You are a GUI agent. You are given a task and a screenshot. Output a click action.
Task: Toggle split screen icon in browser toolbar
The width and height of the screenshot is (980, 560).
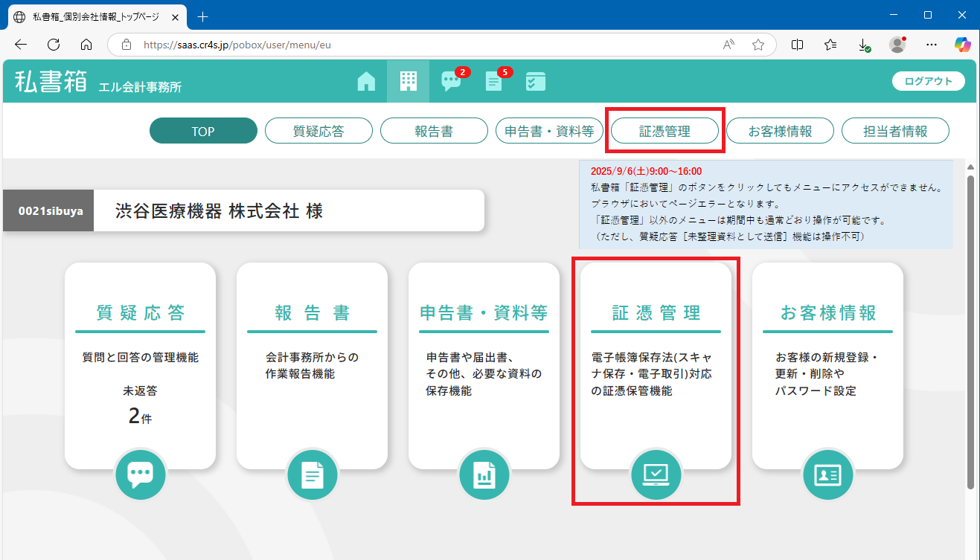point(797,45)
